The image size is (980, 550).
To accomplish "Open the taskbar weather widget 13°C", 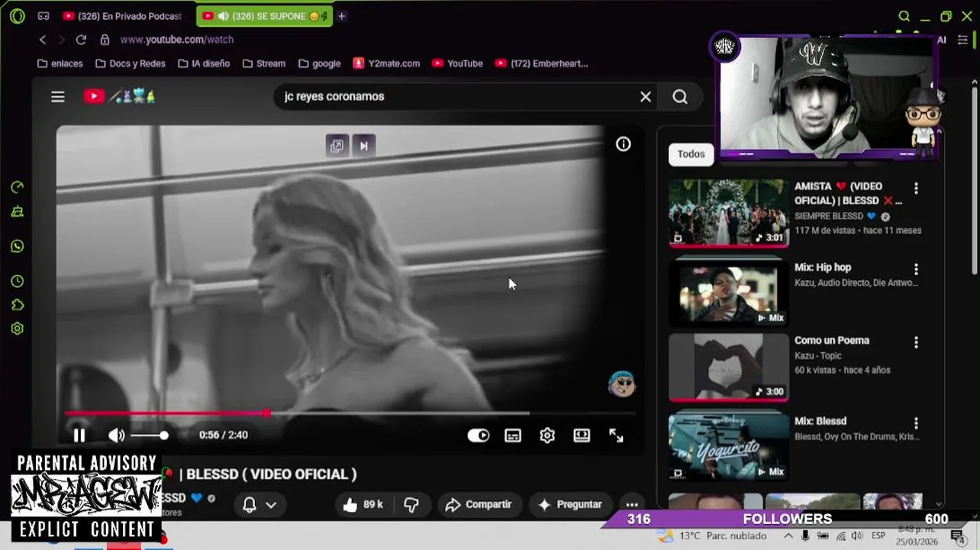I will [x=711, y=535].
